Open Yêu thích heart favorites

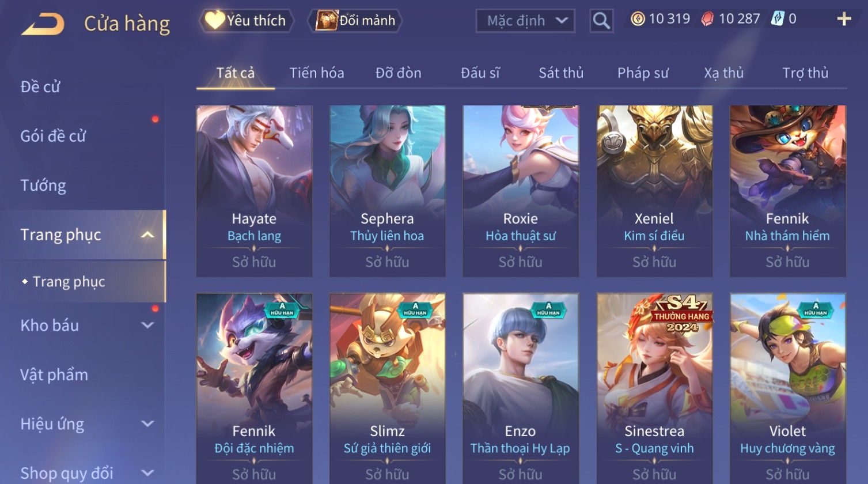click(x=247, y=21)
